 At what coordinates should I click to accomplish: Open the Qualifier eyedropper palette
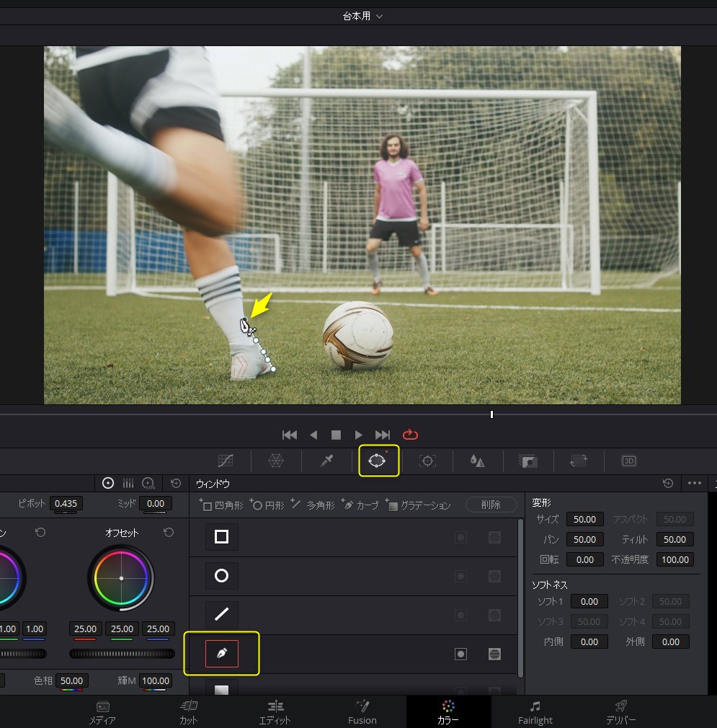pos(326,461)
